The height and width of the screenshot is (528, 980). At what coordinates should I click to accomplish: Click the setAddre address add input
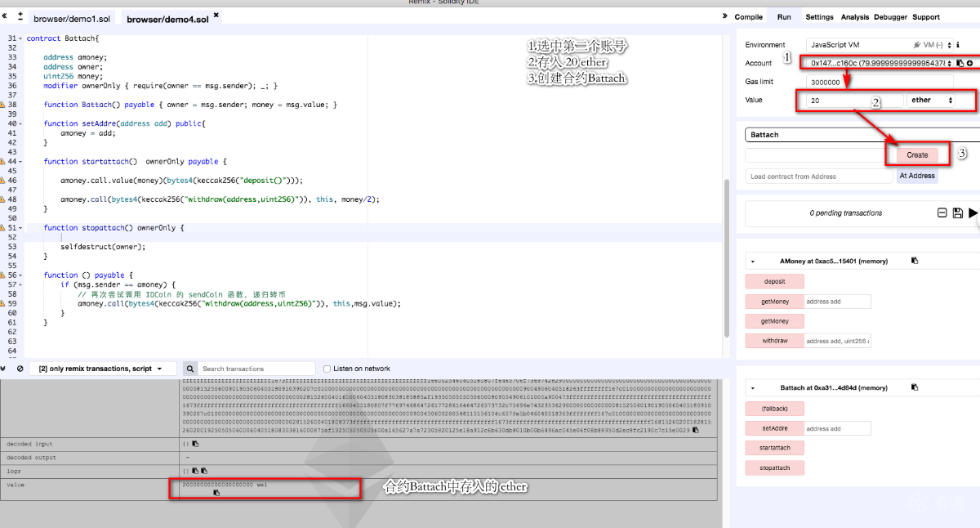pos(837,428)
